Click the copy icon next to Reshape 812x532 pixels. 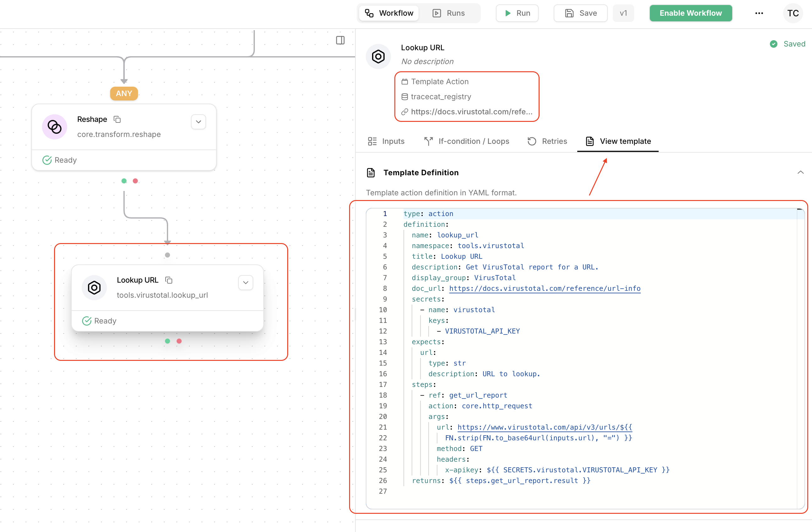pos(117,119)
